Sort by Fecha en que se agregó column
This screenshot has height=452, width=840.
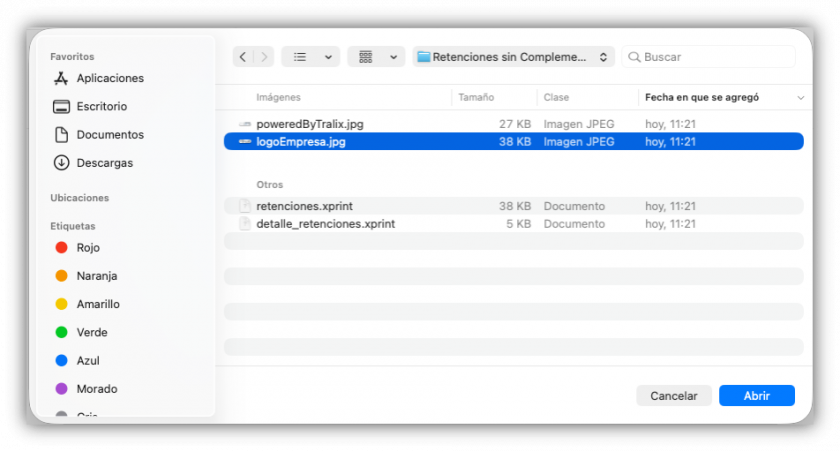point(702,97)
